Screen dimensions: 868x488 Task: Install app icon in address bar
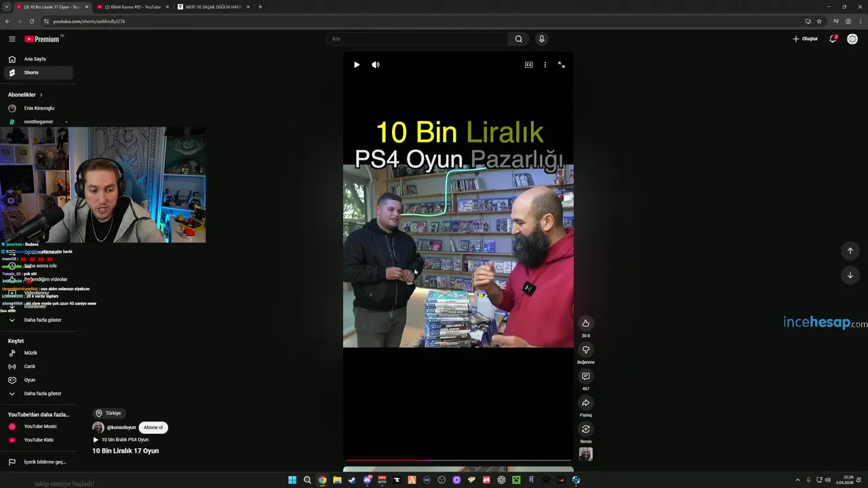click(808, 21)
